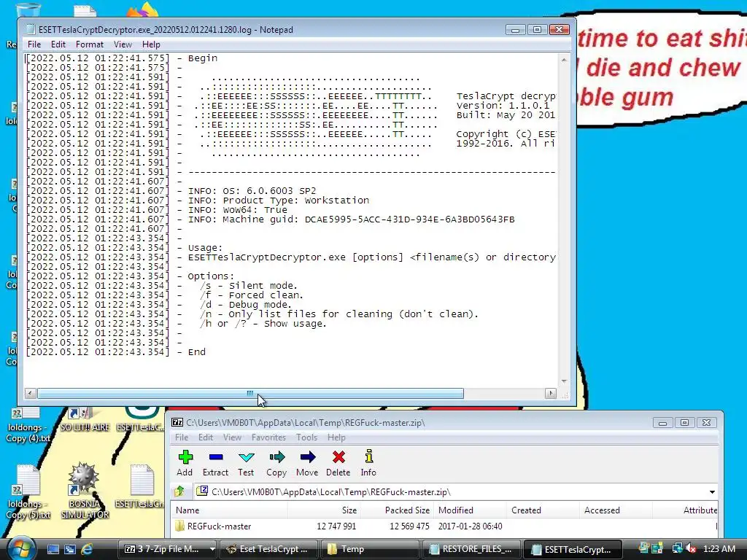Go up one folder level in 7-Zip
Image resolution: width=747 pixels, height=560 pixels.
coord(180,491)
